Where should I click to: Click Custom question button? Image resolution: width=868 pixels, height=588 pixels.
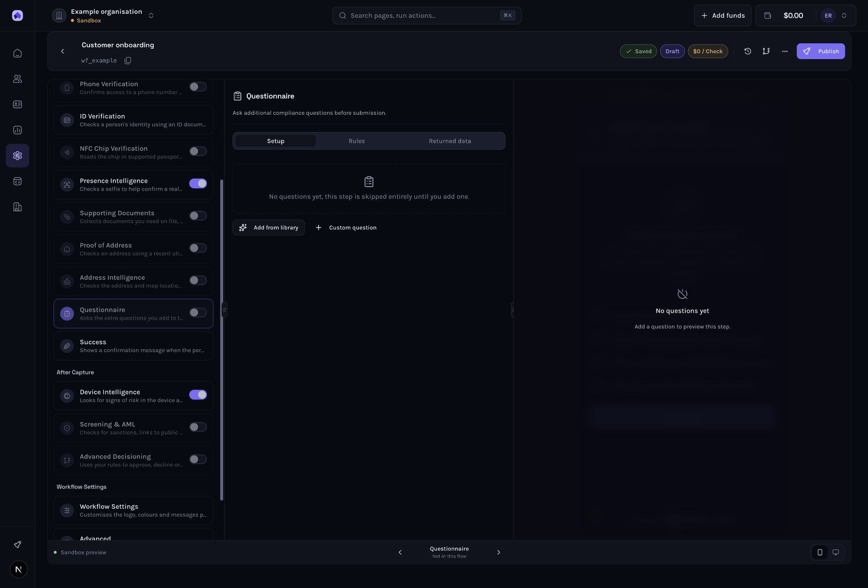(x=346, y=228)
